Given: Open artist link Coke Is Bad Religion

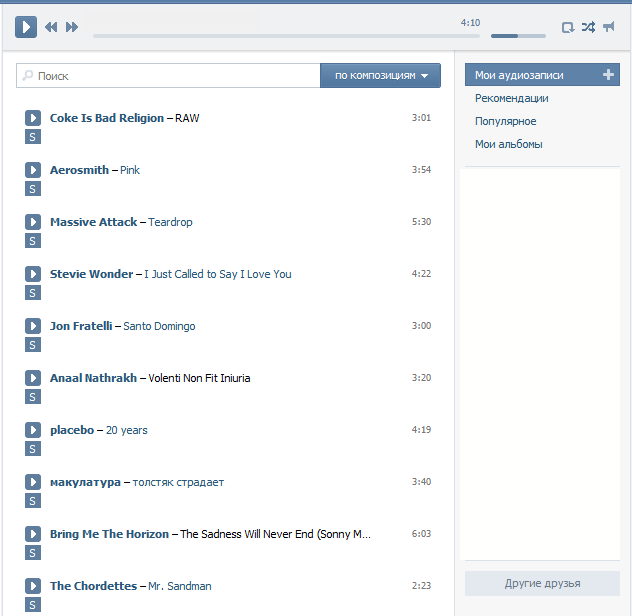Looking at the screenshot, I should pyautogui.click(x=107, y=118).
